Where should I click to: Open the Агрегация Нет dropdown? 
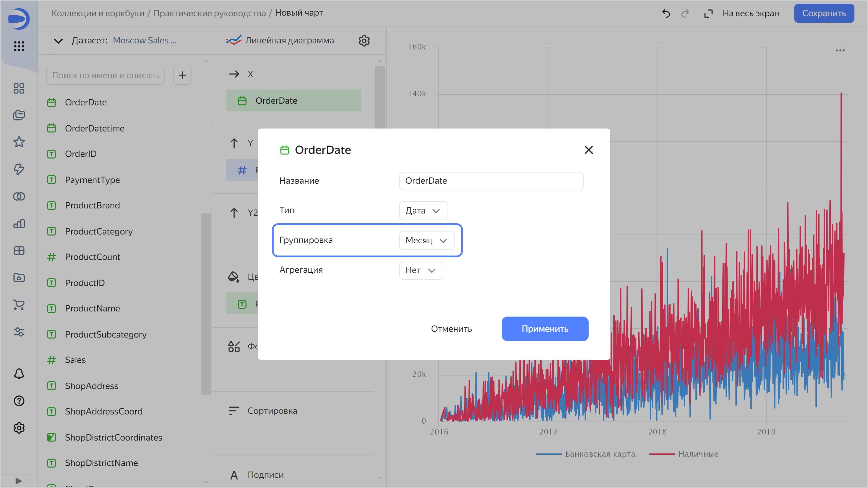[x=421, y=270]
